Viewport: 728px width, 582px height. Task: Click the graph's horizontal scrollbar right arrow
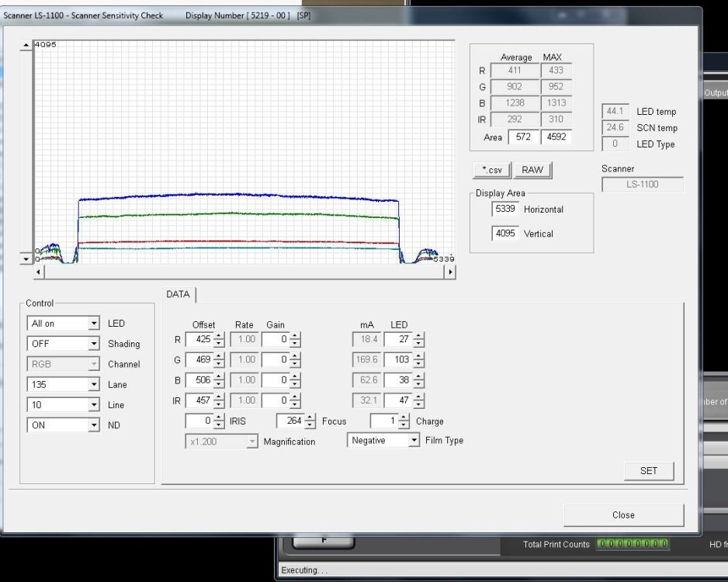449,272
